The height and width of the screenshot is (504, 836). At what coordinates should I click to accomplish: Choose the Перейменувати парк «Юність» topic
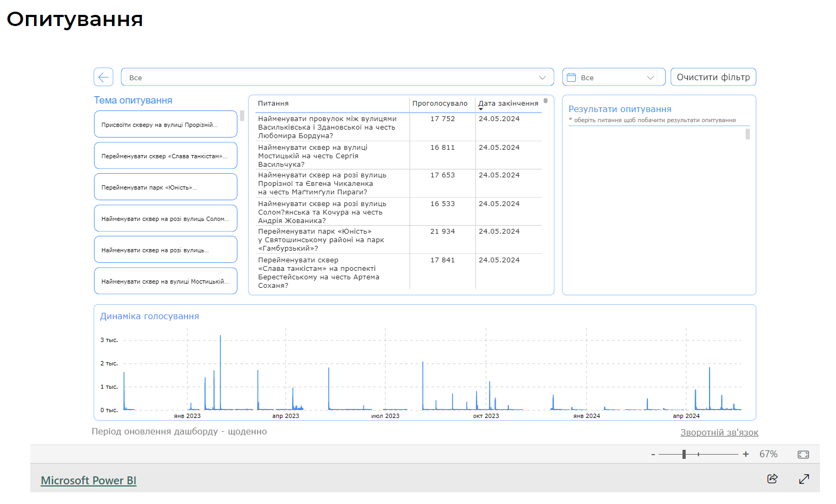click(165, 187)
